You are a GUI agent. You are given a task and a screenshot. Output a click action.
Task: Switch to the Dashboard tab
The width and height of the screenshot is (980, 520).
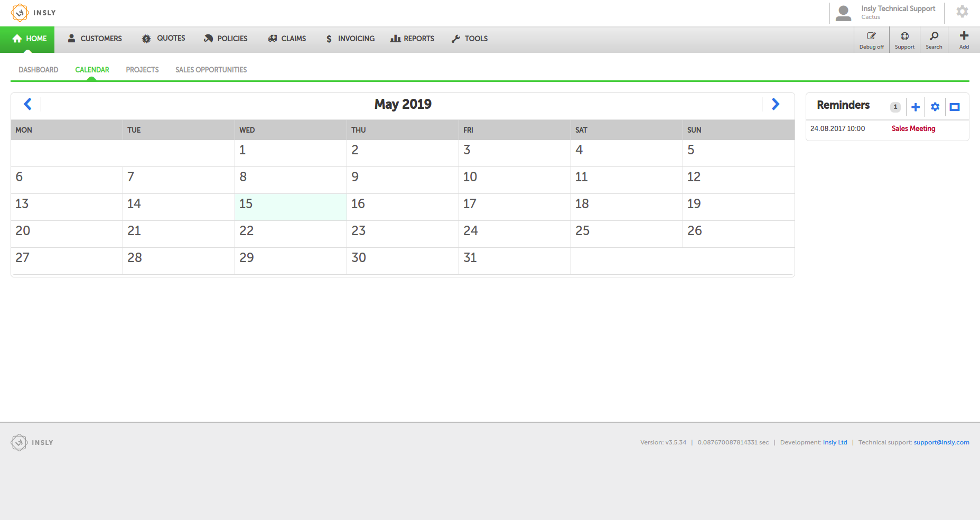coord(39,70)
